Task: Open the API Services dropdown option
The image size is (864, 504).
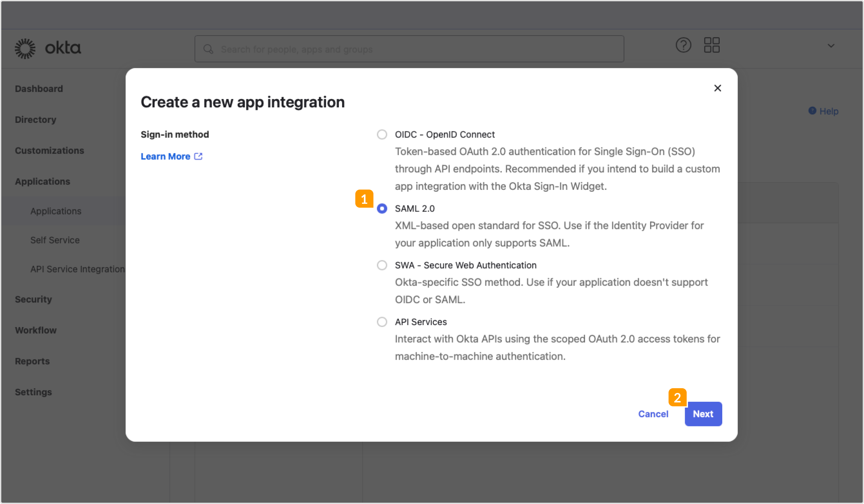Action: pyautogui.click(x=382, y=322)
